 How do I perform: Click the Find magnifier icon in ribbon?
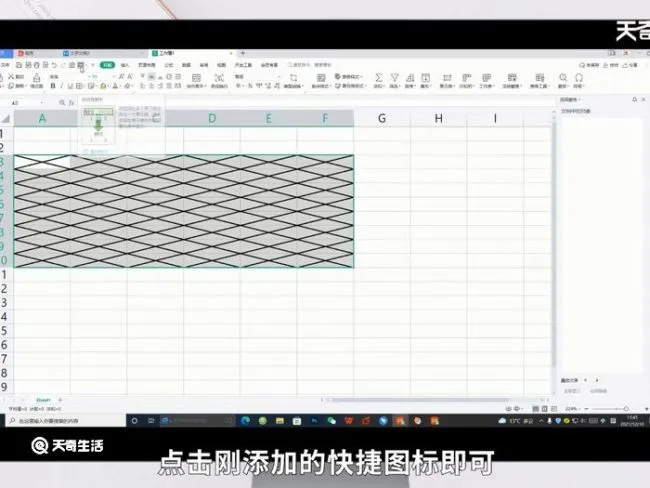coord(563,78)
